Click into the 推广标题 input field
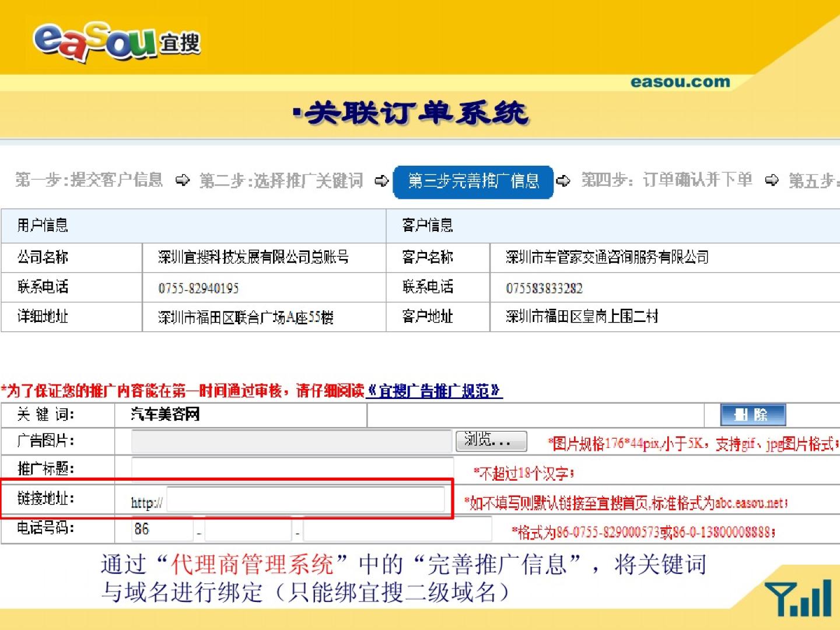840x630 pixels. 293,469
